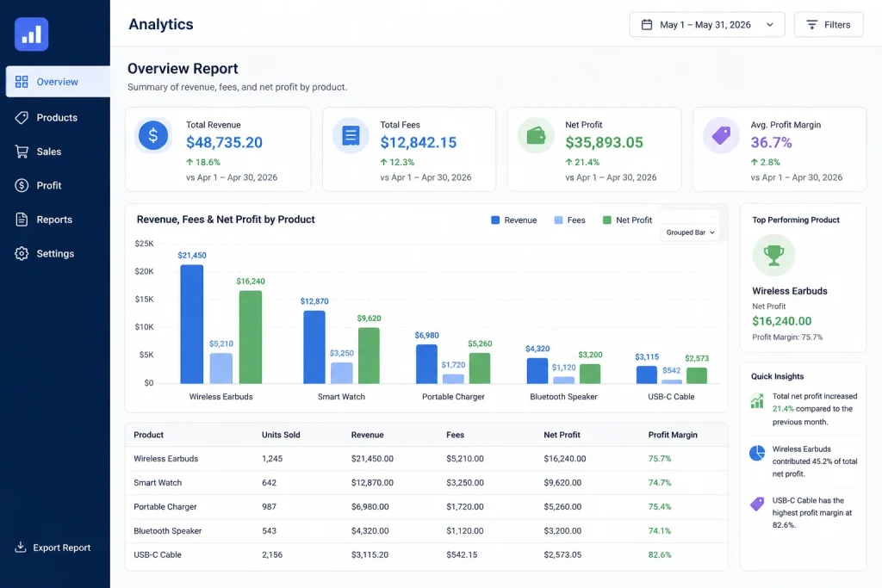The width and height of the screenshot is (882, 588).
Task: Select the Smart Watch table row name
Action: (x=158, y=483)
